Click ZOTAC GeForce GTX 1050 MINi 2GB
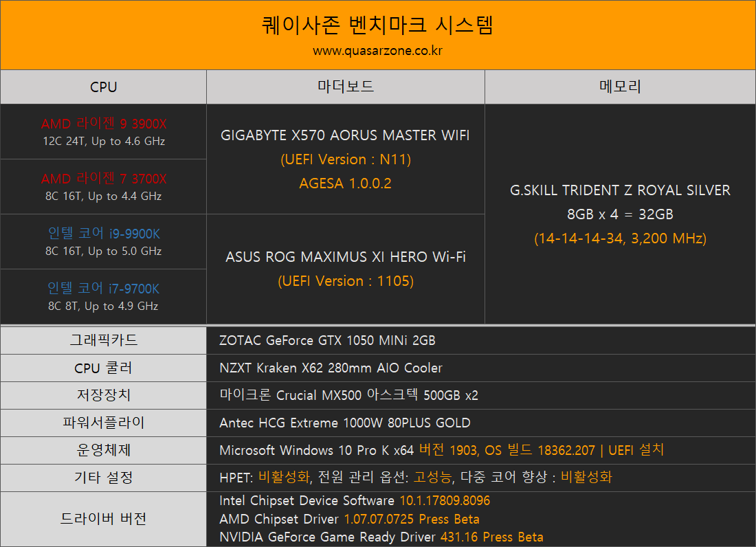Image resolution: width=756 pixels, height=547 pixels. [x=327, y=340]
